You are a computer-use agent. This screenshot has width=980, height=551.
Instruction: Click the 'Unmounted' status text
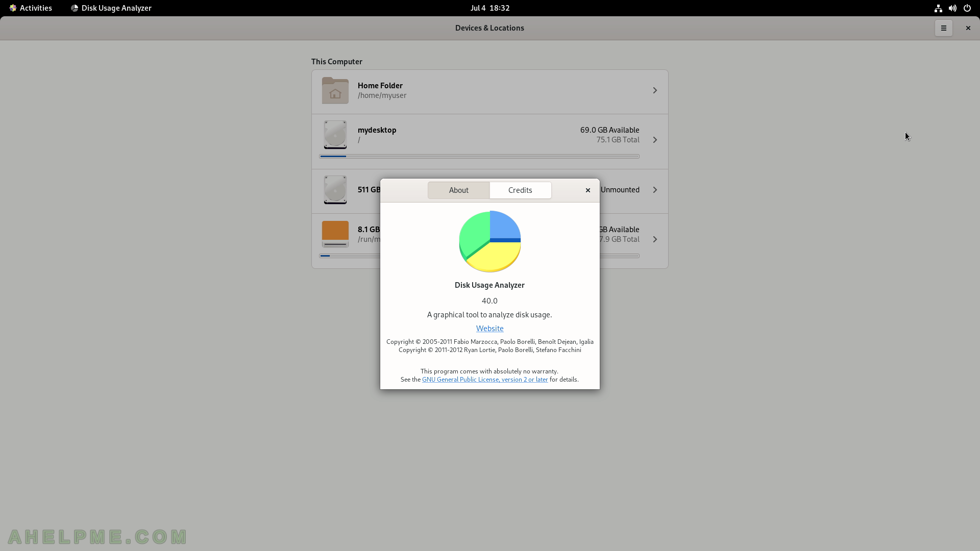(620, 190)
